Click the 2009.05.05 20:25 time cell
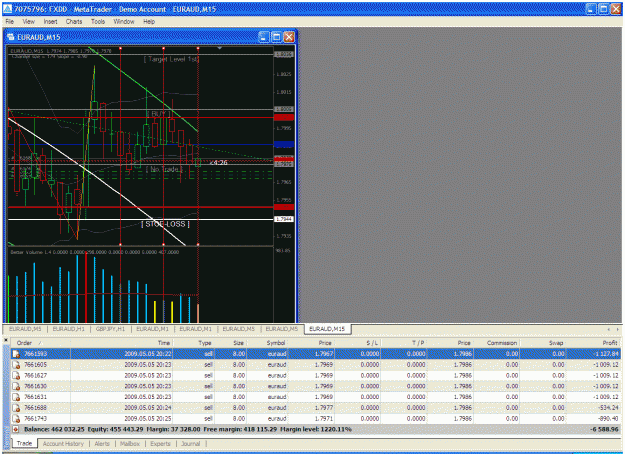 [x=147, y=419]
